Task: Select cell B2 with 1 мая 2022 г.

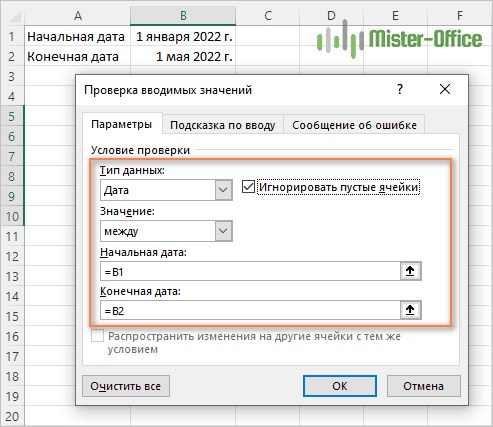Action: [x=183, y=56]
